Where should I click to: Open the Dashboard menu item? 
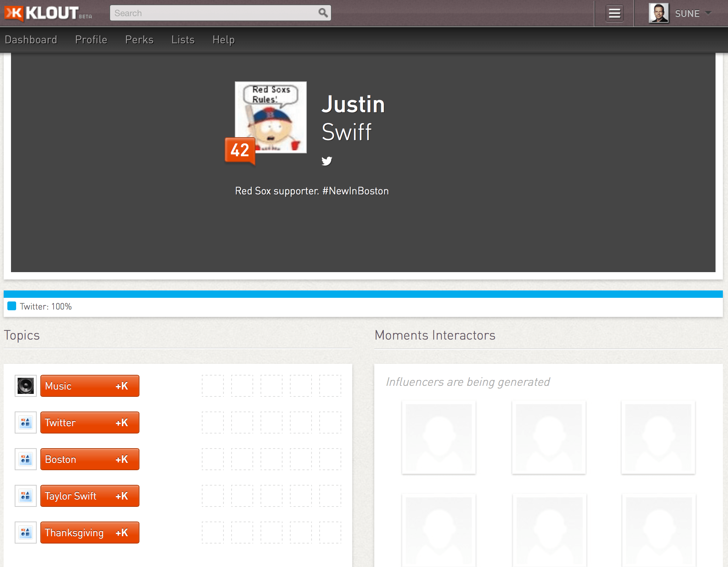pos(31,40)
